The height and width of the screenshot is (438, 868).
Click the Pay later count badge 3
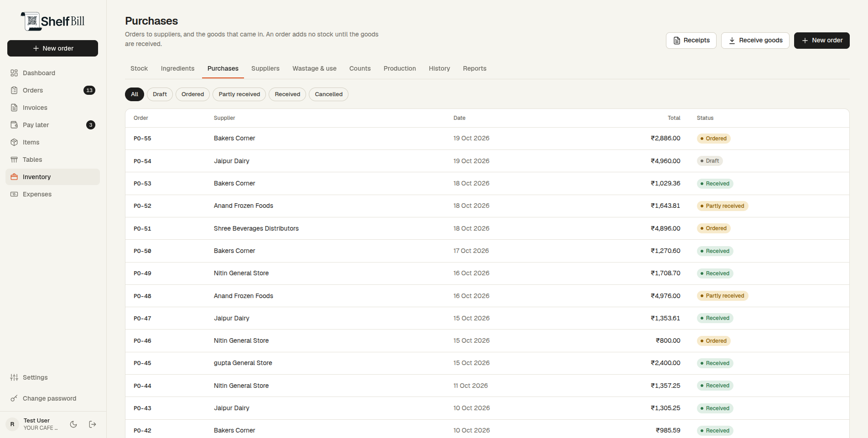(x=91, y=125)
